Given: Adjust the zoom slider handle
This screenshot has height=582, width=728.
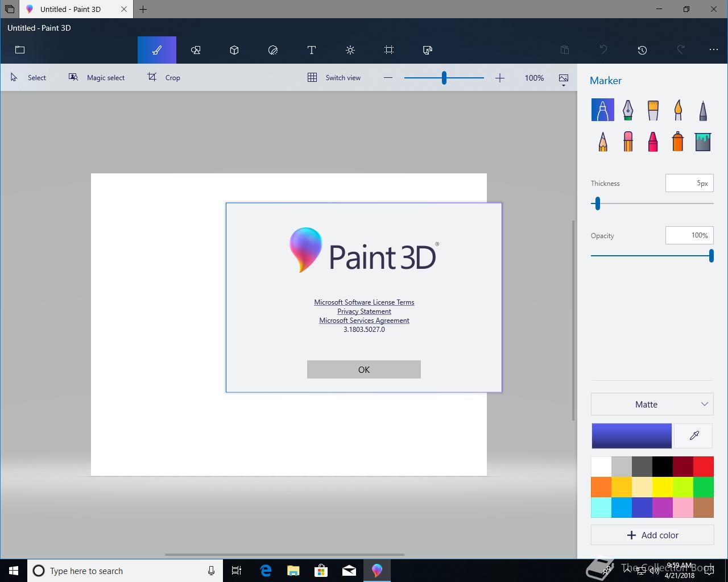Looking at the screenshot, I should tap(444, 78).
